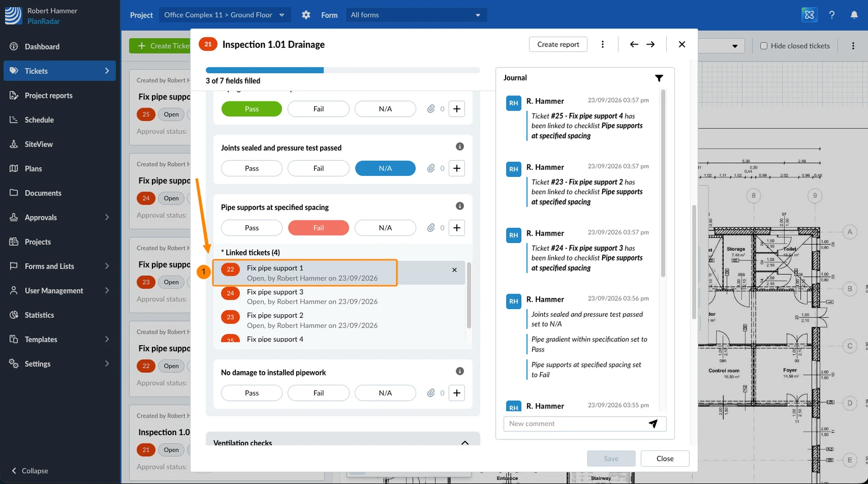Open the Project dropdown Office Complex 11
The width and height of the screenshot is (868, 484).
pyautogui.click(x=225, y=15)
